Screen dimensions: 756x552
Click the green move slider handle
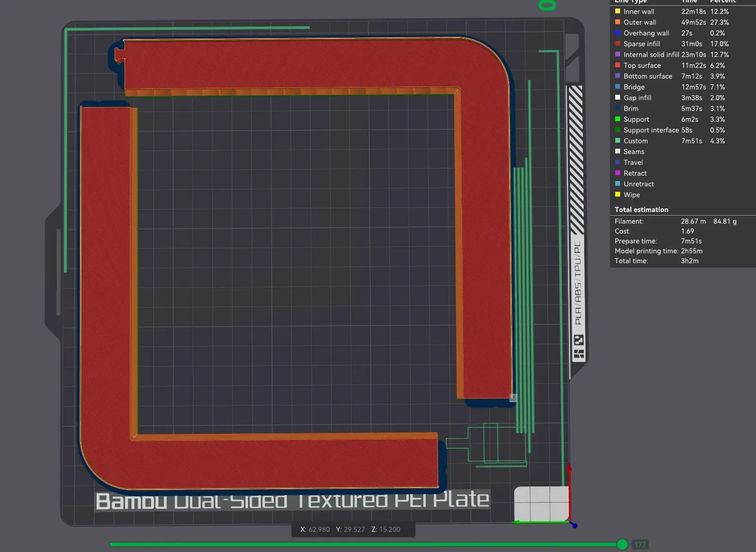coord(622,544)
